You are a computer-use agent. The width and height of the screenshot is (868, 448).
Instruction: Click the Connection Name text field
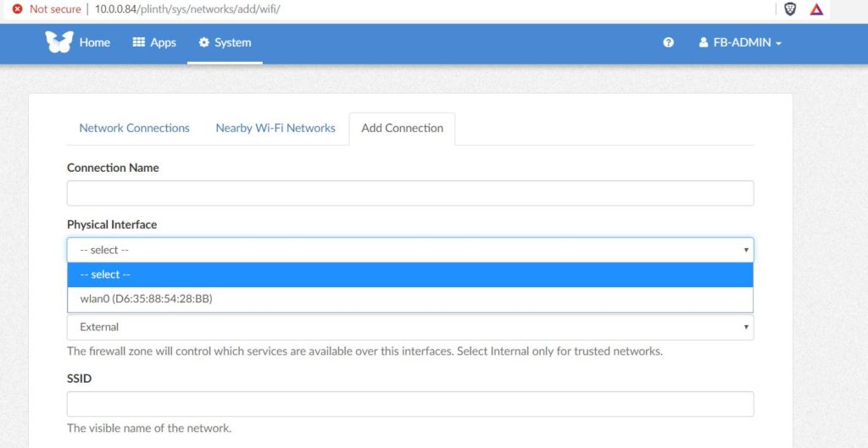click(410, 193)
